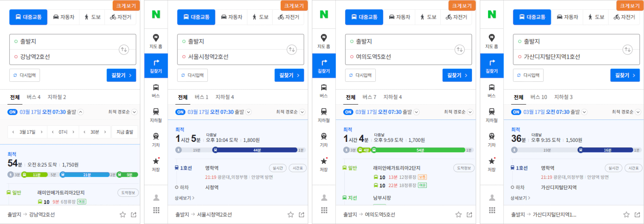This screenshot has width=644, height=224.
Task: Favorite the 서울시청역2호선 route with the star icon
Action: coord(291,215)
